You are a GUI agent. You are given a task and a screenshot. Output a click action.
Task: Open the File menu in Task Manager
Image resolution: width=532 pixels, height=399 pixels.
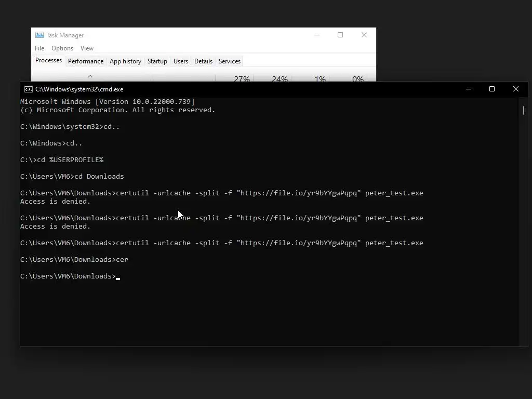point(39,48)
